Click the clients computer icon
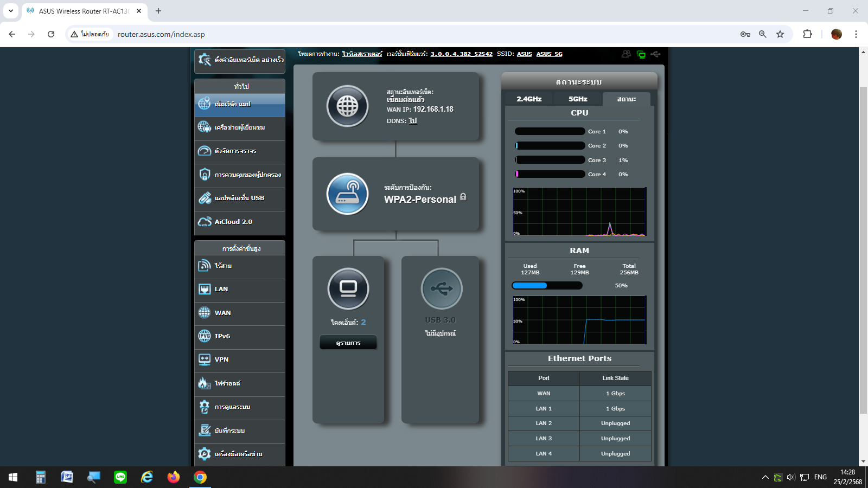Image resolution: width=868 pixels, height=488 pixels. [348, 288]
